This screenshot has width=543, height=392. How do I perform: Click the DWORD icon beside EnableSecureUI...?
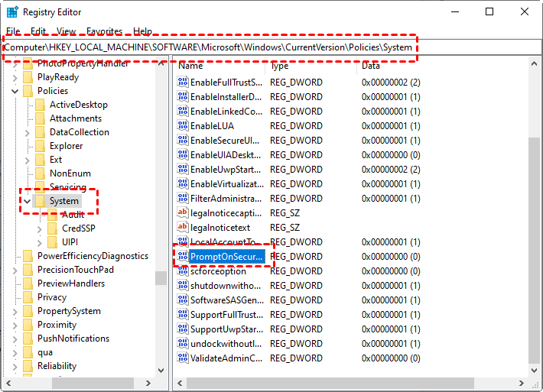[183, 141]
